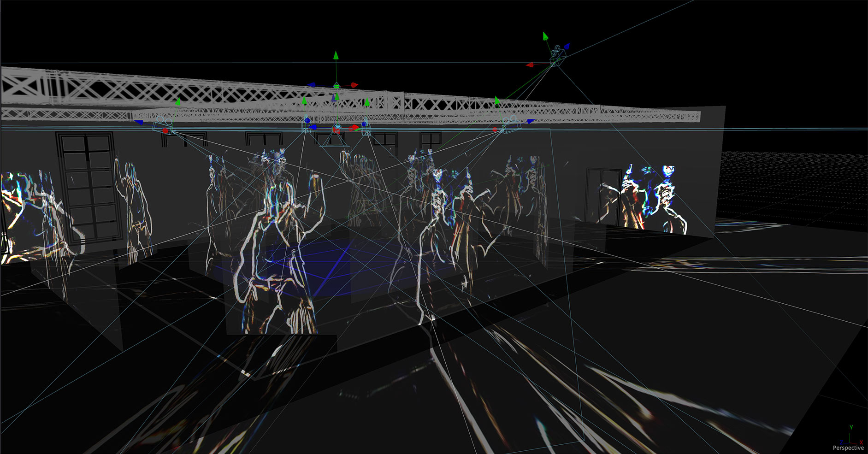This screenshot has height=454, width=868.
Task: Click blue arrow of top-center gizmo
Action: [312, 85]
